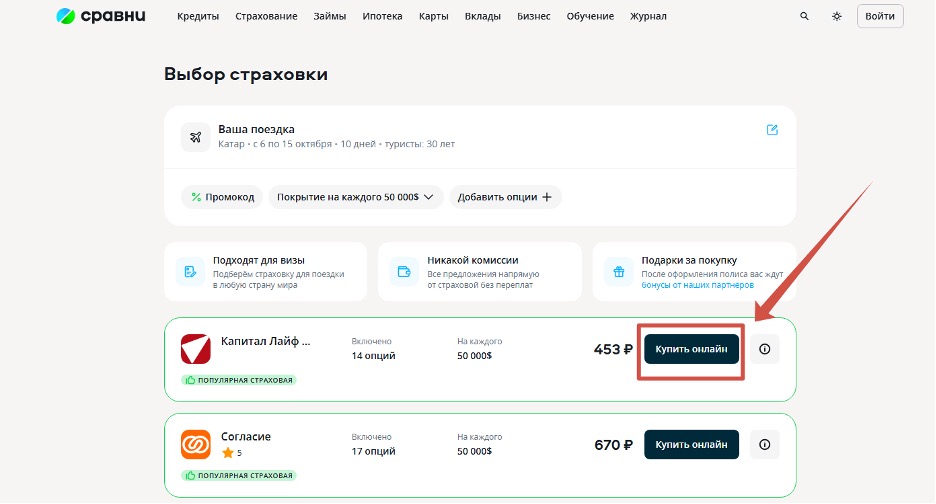Click the plus icon in Добавить опции
Image resolution: width=936 pixels, height=504 pixels.
(547, 197)
